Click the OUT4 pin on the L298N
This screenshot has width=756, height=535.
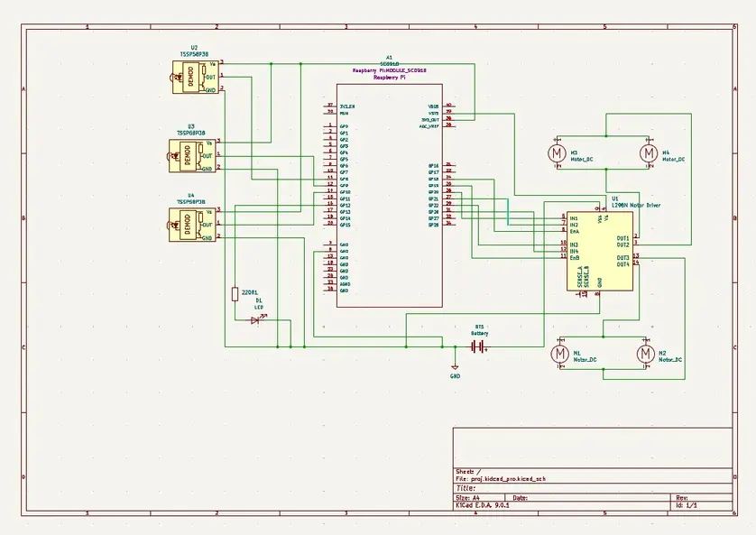(x=622, y=264)
